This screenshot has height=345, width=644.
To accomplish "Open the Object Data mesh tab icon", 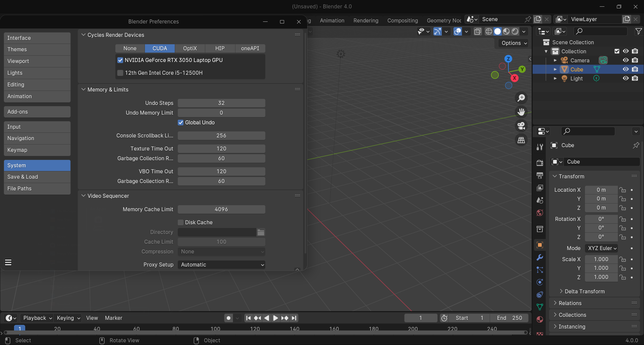I will point(540,307).
